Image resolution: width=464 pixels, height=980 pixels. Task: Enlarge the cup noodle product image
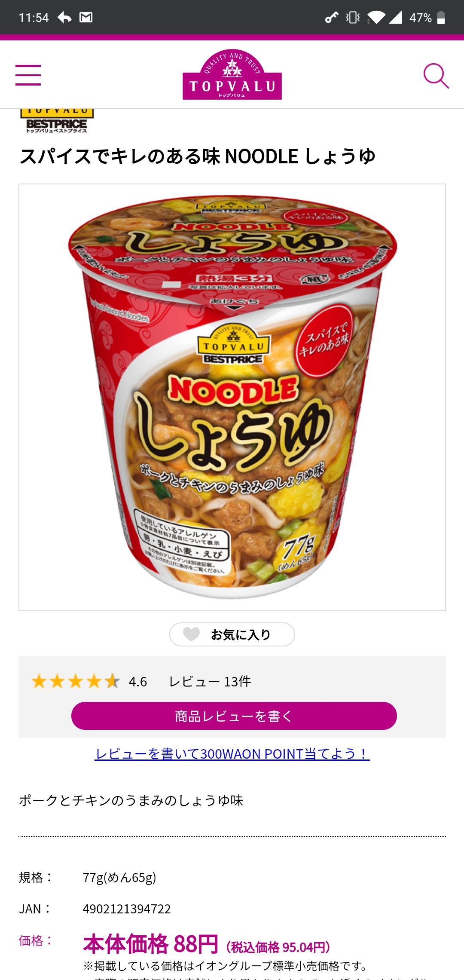[x=232, y=397]
